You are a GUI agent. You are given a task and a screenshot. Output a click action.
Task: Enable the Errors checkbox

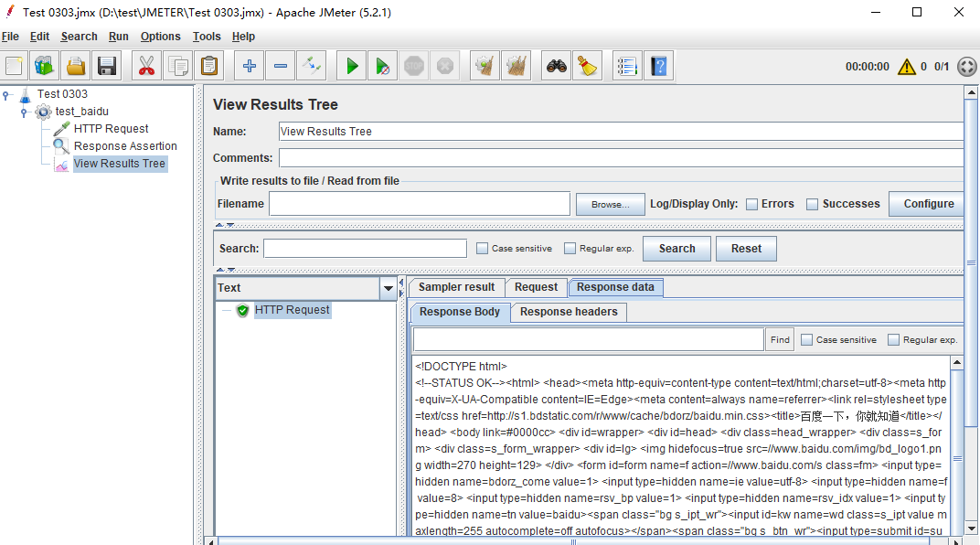coord(751,205)
